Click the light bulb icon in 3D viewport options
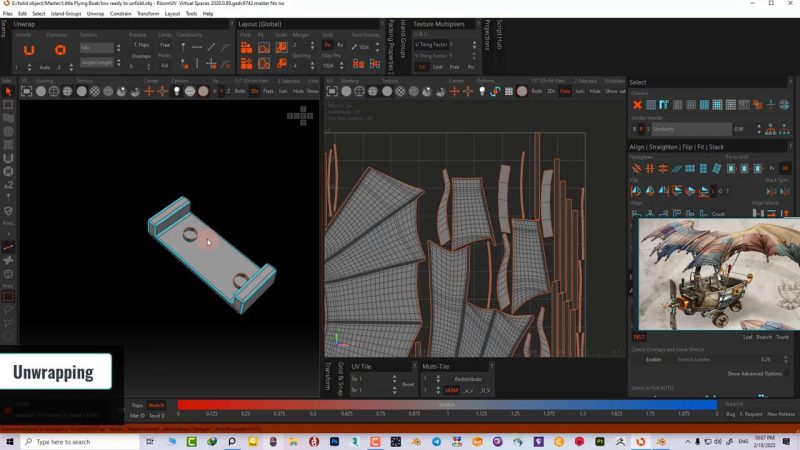The width and height of the screenshot is (800, 450). tap(176, 91)
